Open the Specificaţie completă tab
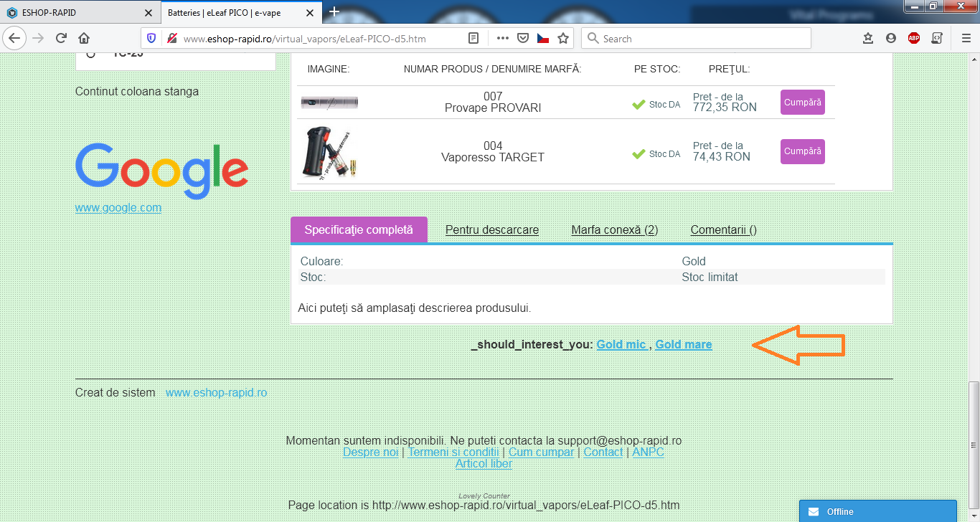 [359, 229]
